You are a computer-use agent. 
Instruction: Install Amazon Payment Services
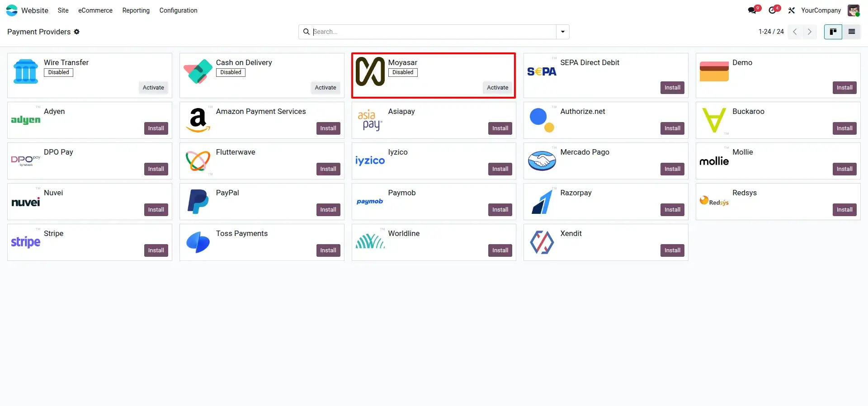pyautogui.click(x=328, y=128)
